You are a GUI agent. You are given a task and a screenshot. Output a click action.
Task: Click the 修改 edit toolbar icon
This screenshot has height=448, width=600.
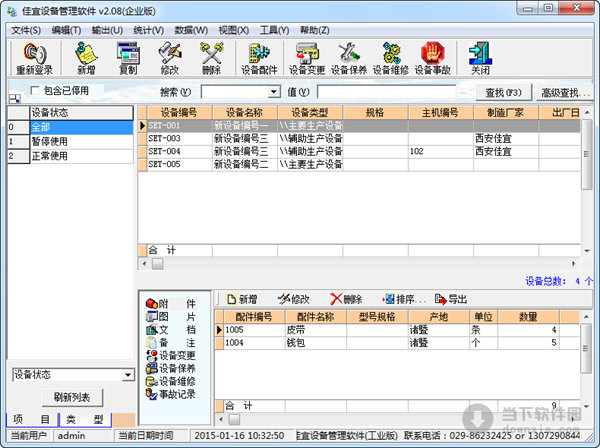pos(170,58)
